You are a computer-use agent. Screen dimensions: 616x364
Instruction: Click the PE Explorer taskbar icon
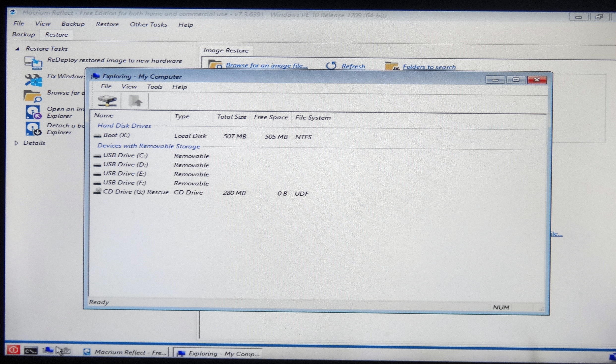click(48, 350)
